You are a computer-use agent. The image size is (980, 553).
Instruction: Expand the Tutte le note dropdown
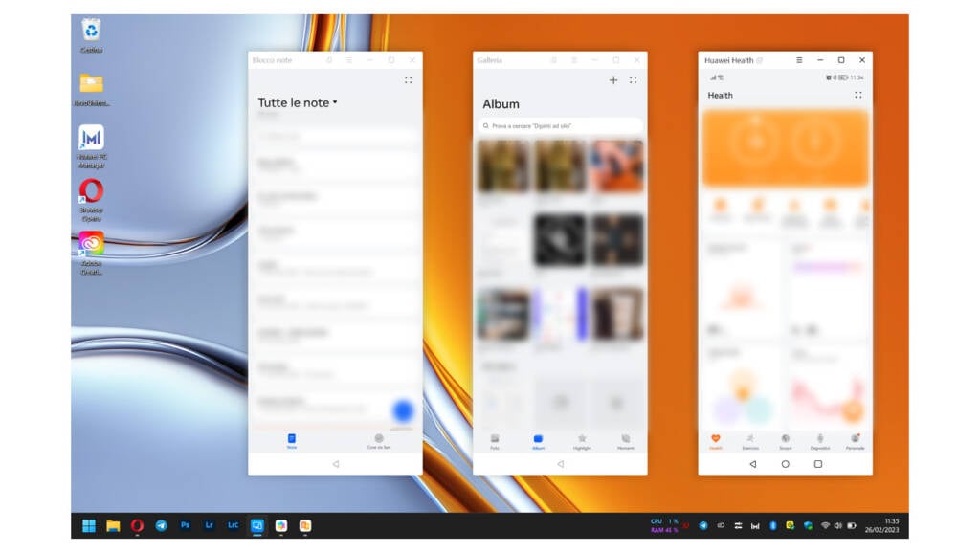(x=298, y=102)
